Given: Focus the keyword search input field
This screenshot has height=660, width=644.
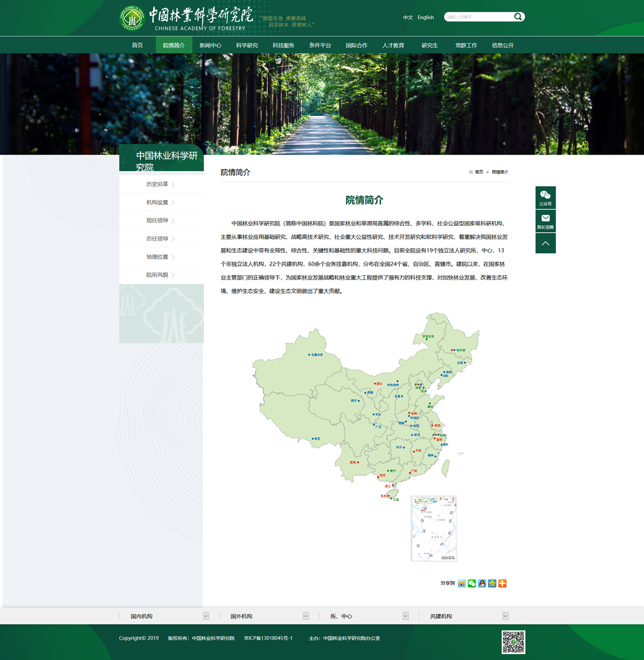Looking at the screenshot, I should (x=478, y=17).
